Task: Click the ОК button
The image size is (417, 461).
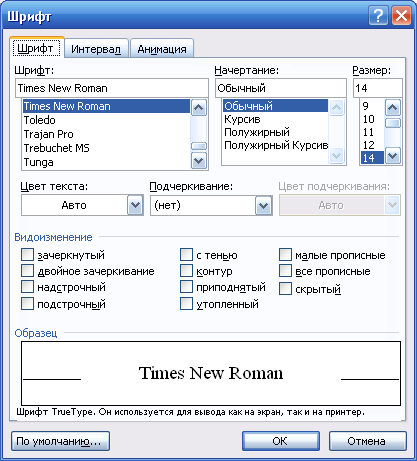Action: pos(281,441)
